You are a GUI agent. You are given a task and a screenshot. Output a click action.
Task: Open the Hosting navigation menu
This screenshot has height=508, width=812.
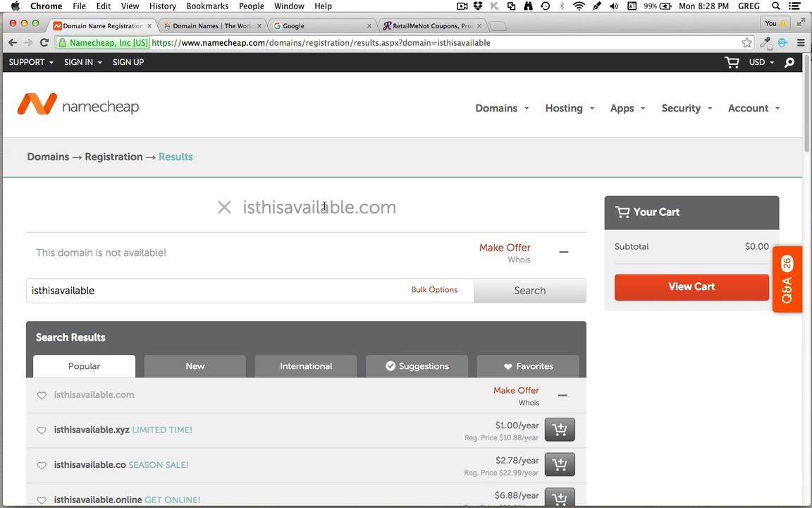[x=570, y=109]
